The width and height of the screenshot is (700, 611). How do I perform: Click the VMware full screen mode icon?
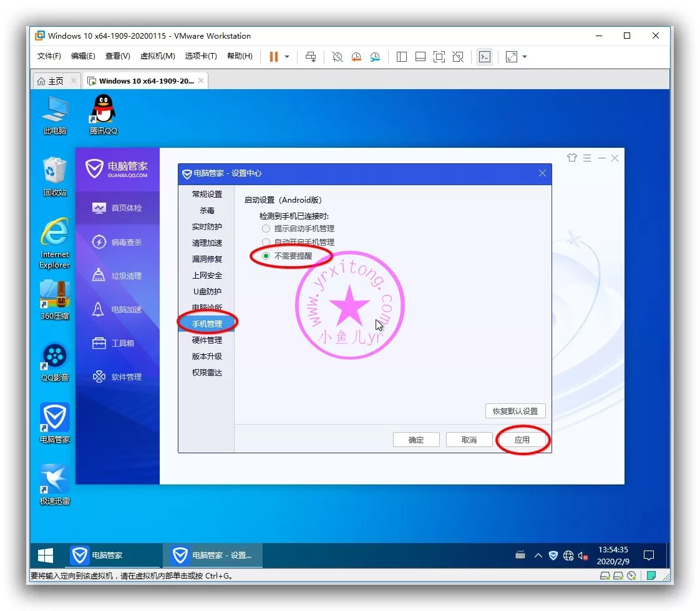pyautogui.click(x=439, y=57)
